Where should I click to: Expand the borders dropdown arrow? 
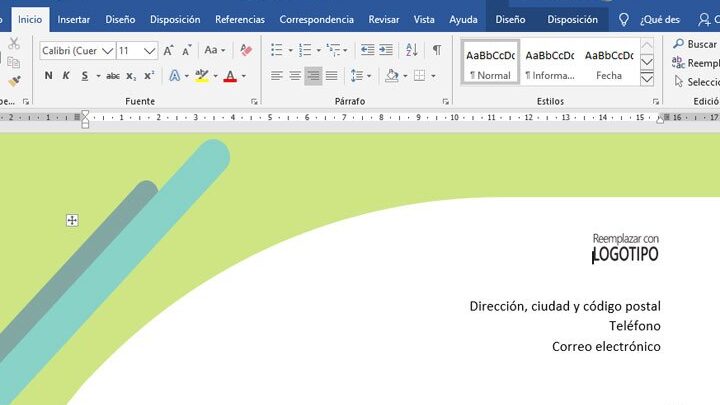tap(433, 76)
